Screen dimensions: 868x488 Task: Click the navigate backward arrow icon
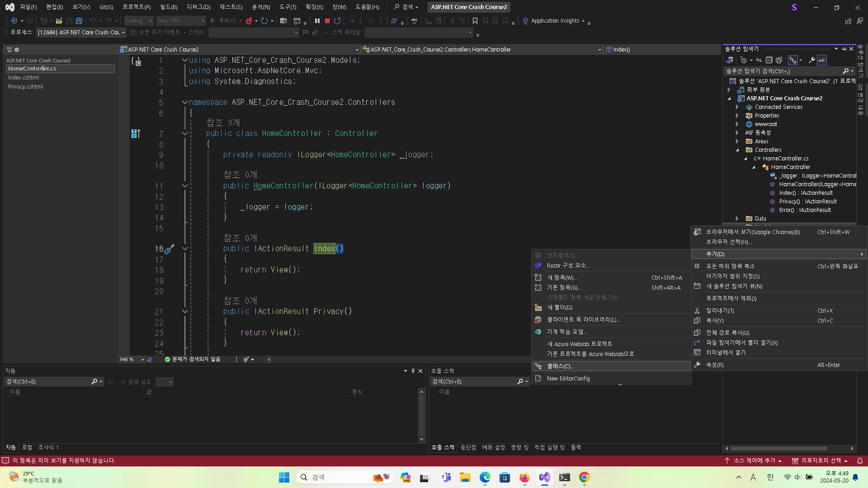point(14,21)
